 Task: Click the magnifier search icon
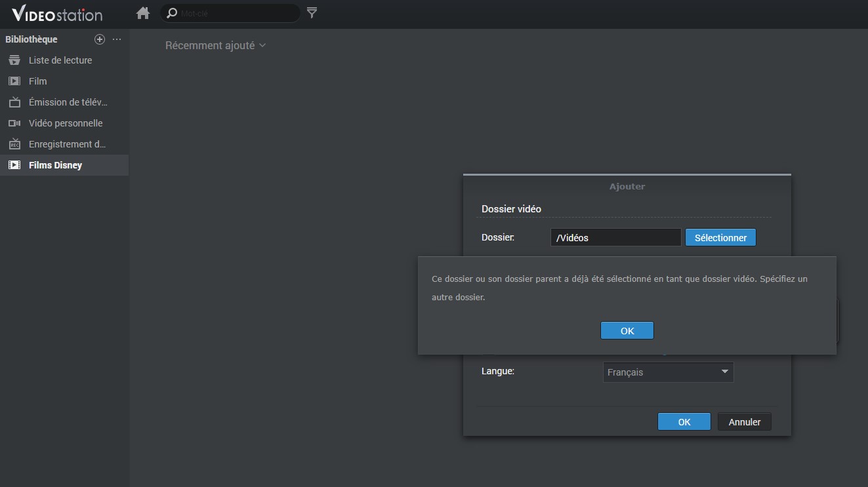click(x=172, y=13)
